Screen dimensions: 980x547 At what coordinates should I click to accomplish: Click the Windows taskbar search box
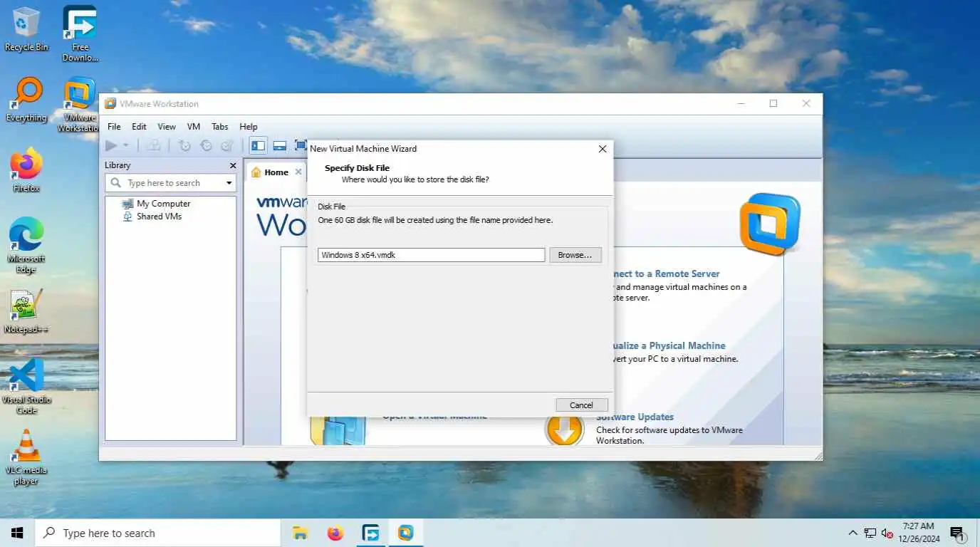[157, 533]
